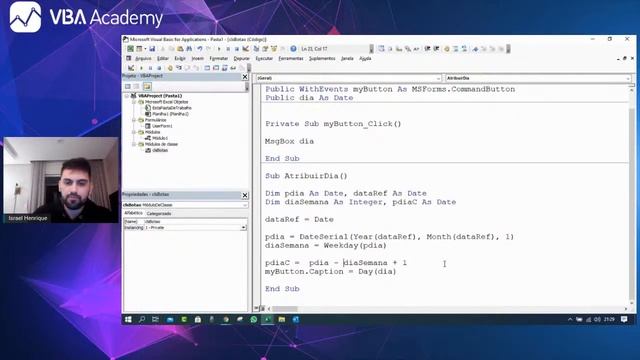
Task: Switch to Full Module View at editor bottom
Action: tap(262, 309)
